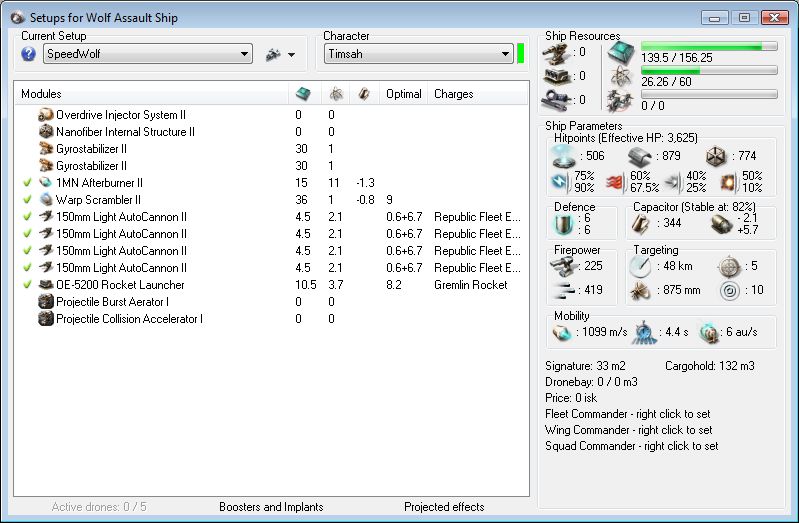This screenshot has width=799, height=523.
Task: Click the thermal resistance icon
Action: 616,182
